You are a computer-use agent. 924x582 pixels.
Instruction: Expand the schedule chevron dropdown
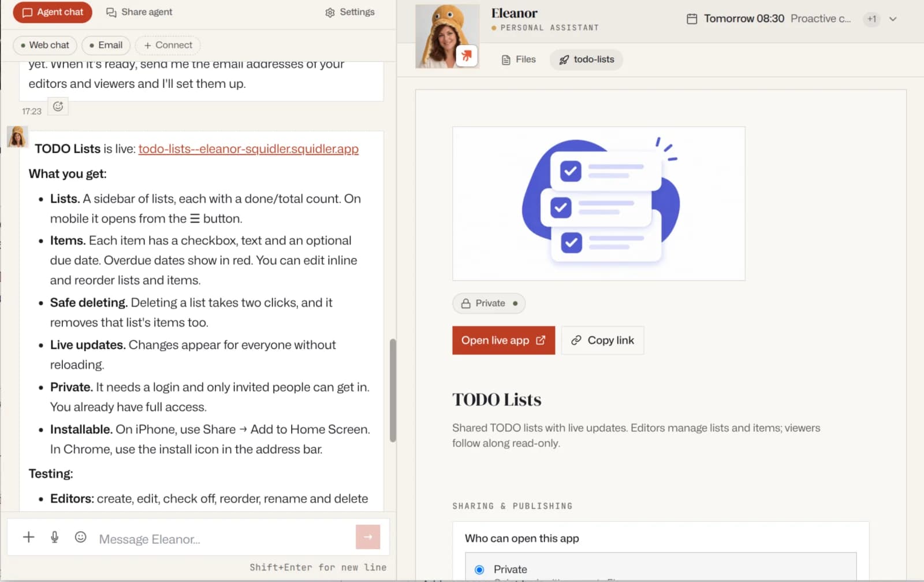coord(893,19)
